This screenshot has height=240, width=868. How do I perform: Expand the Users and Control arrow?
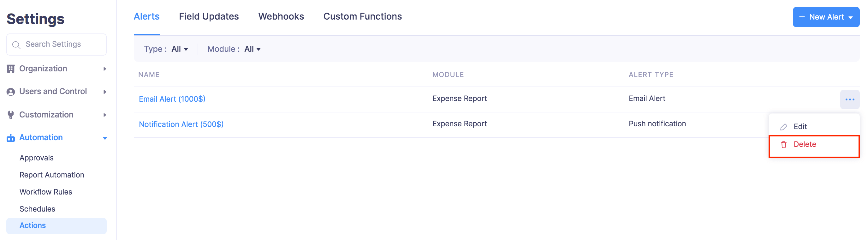105,92
